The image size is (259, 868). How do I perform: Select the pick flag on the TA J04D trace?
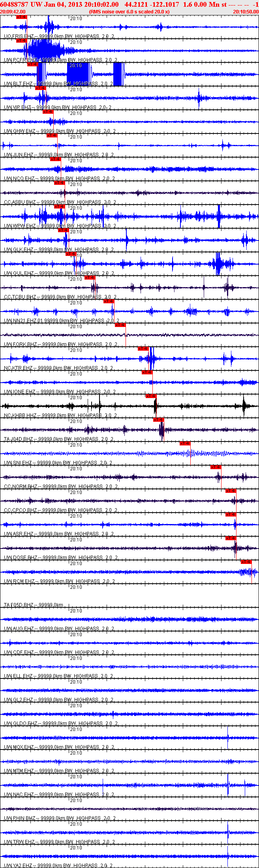click(158, 420)
